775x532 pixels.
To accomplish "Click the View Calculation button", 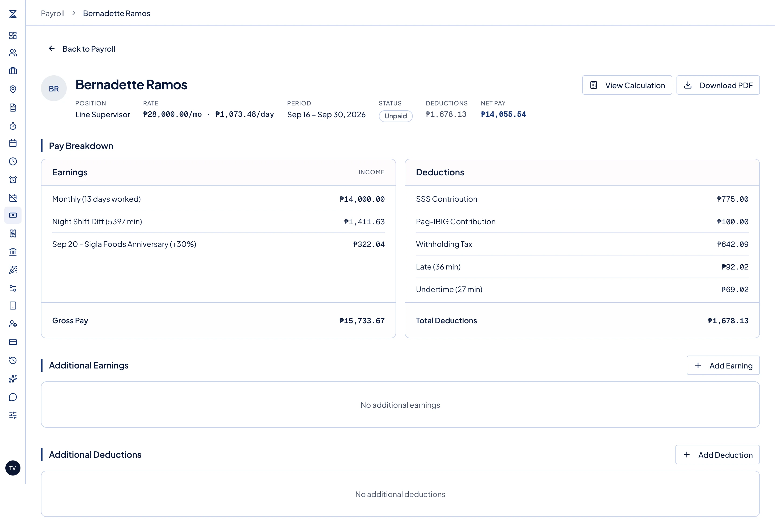I will (x=627, y=85).
